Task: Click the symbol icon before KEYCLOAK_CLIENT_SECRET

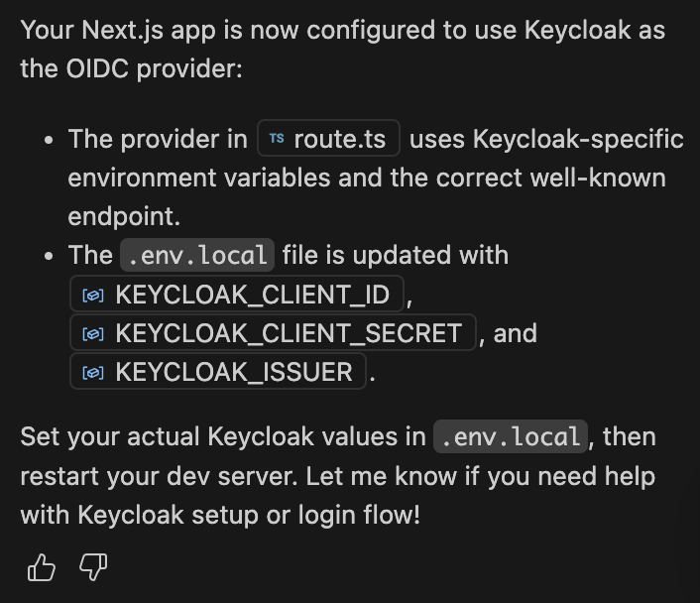Action: (93, 333)
